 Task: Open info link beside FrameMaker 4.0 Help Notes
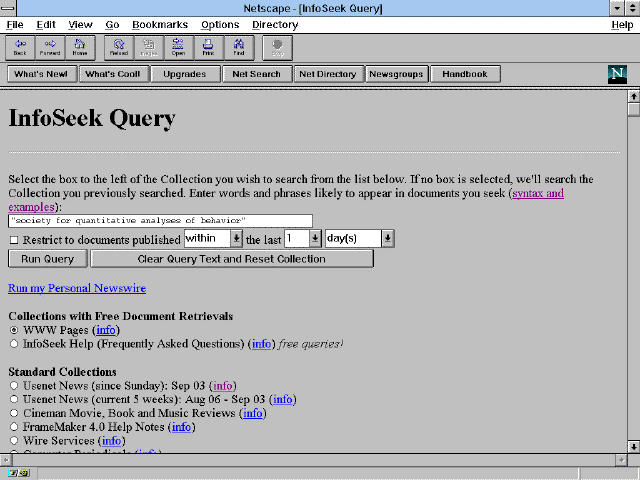point(182,427)
